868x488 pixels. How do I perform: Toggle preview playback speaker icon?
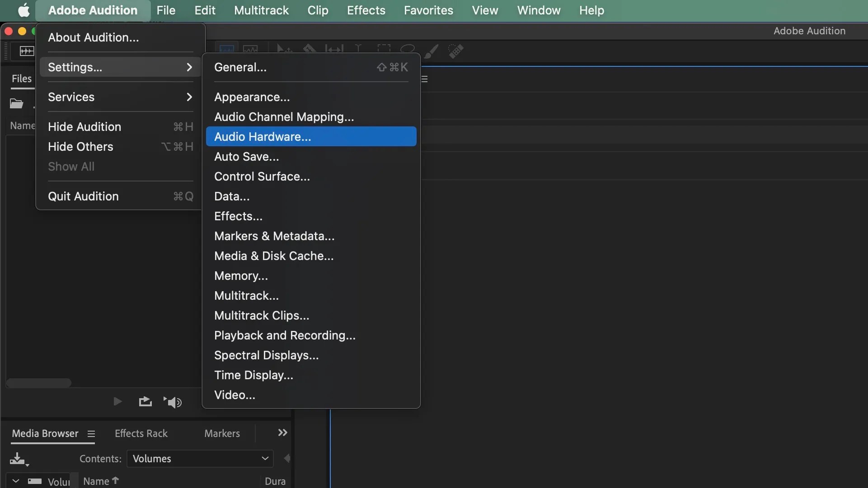point(173,402)
